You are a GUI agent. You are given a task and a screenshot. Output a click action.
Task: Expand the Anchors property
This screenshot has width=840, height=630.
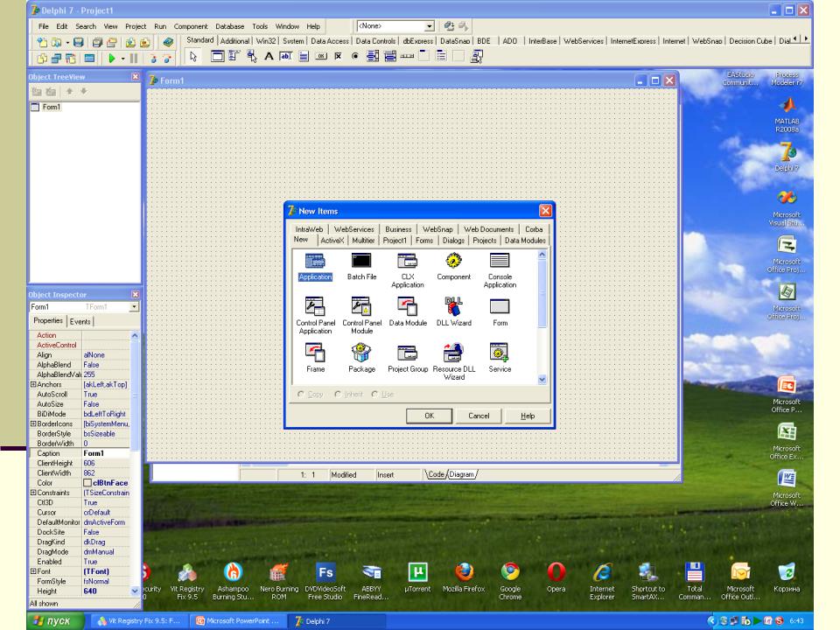click(33, 385)
